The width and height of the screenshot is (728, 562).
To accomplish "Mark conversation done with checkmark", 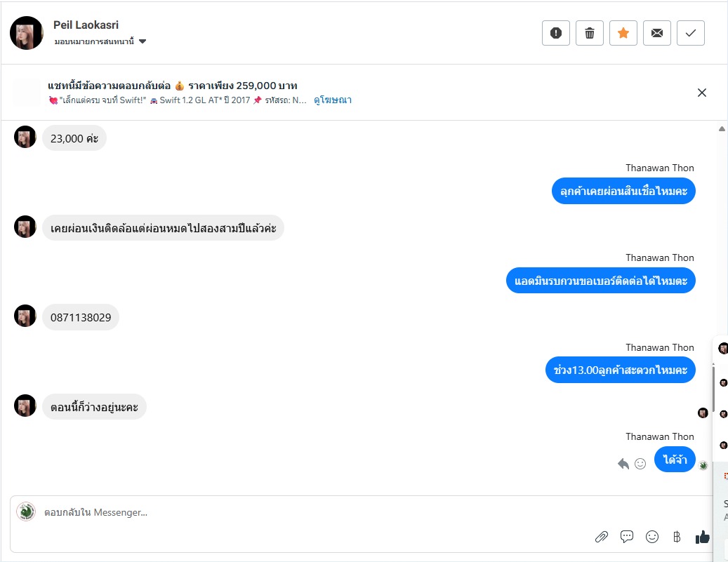I will [x=691, y=33].
